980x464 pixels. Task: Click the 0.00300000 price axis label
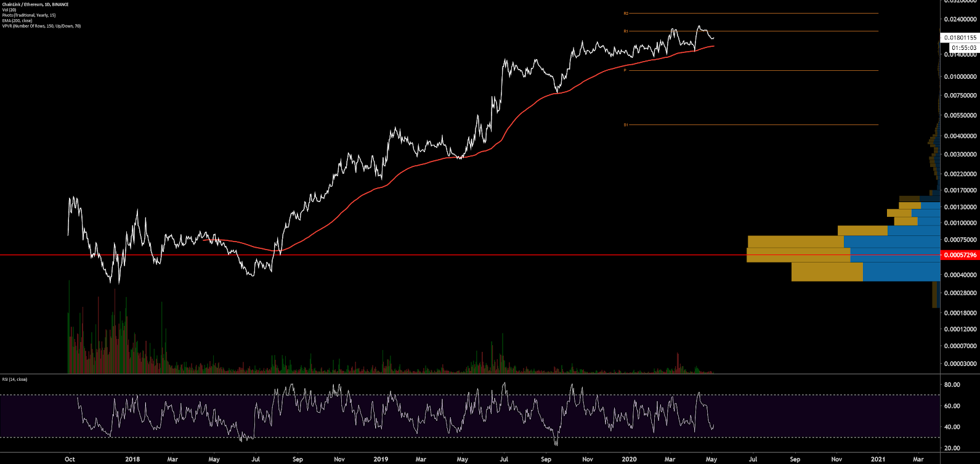click(x=960, y=154)
